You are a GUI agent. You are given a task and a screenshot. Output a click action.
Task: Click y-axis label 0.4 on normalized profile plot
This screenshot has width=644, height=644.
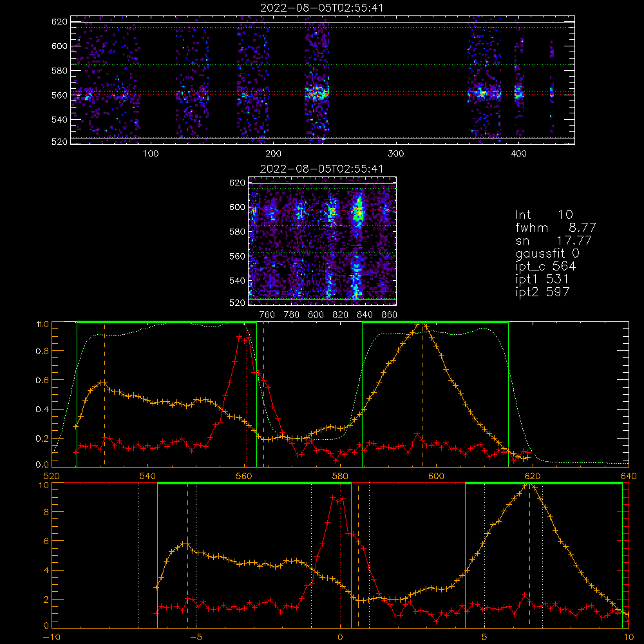click(42, 410)
